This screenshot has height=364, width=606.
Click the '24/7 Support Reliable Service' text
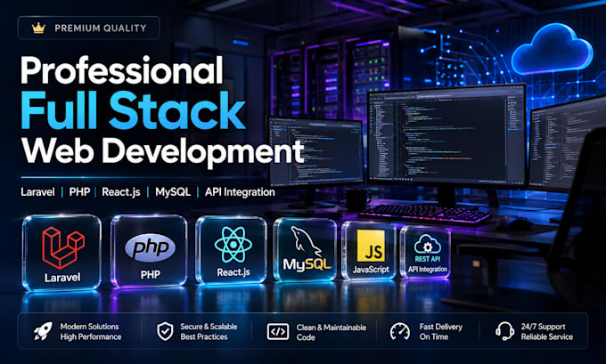546,332
